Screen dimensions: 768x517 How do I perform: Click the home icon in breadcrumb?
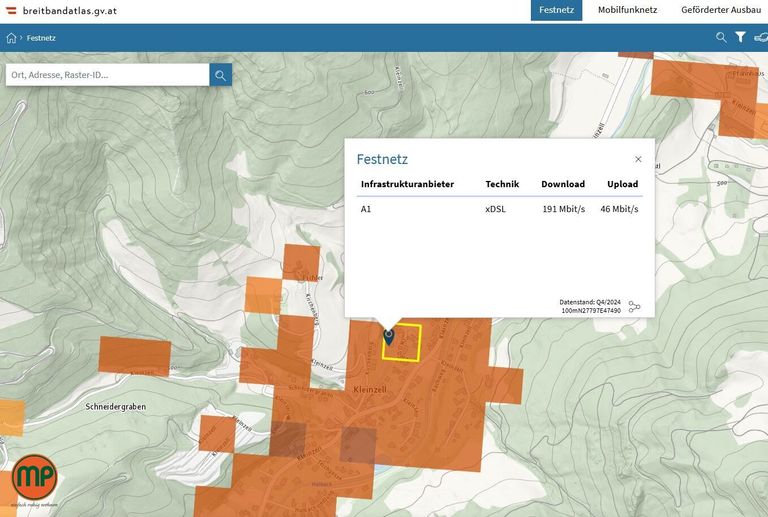[12, 38]
